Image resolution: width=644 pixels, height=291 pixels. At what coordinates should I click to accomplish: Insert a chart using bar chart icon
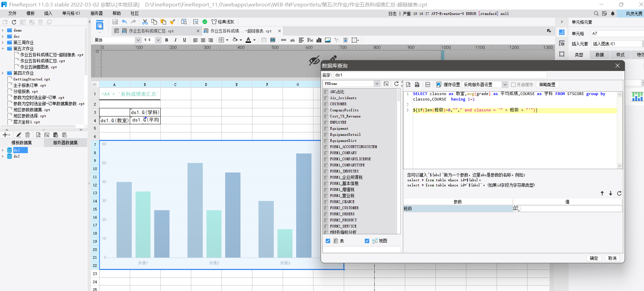(319, 40)
